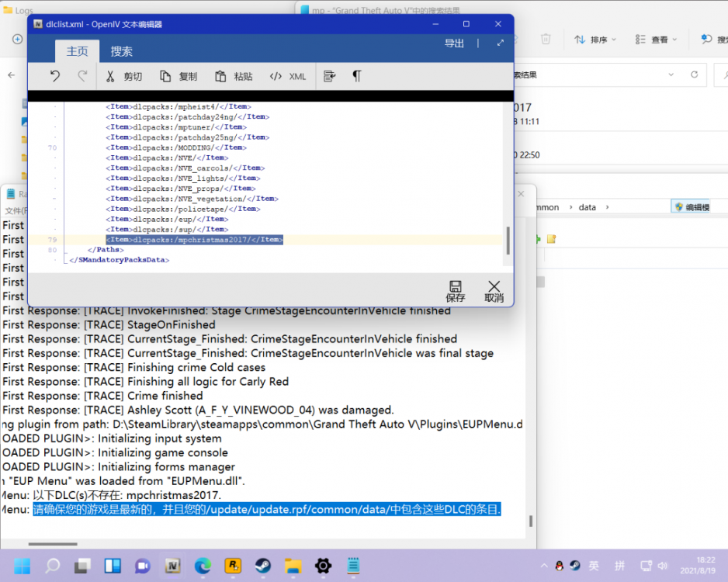Open the Windows Start menu
728x582 pixels.
tap(23, 566)
